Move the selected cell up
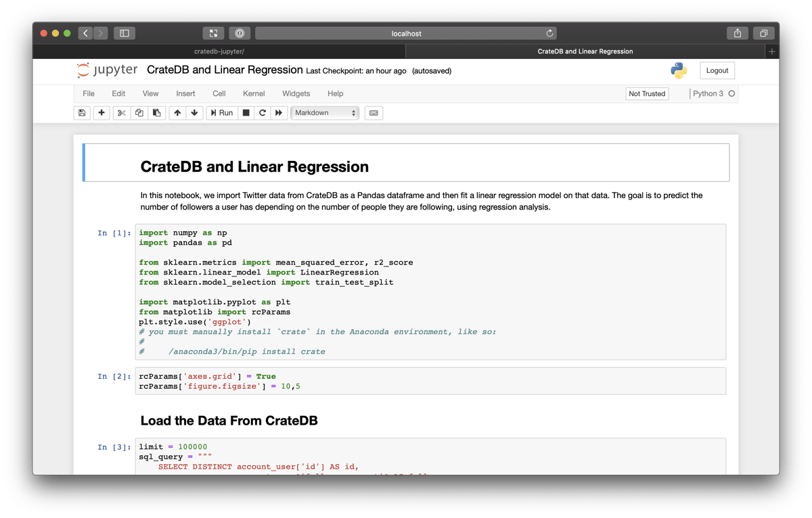This screenshot has width=812, height=518. [177, 112]
